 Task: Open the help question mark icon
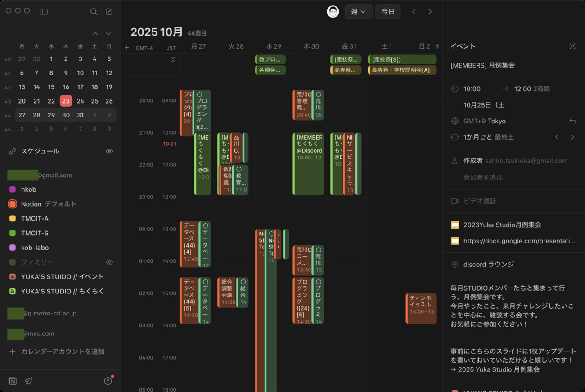(108, 381)
